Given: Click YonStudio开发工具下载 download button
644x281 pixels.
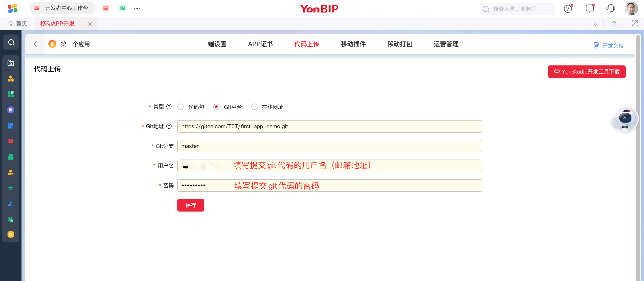Looking at the screenshot, I should [586, 72].
